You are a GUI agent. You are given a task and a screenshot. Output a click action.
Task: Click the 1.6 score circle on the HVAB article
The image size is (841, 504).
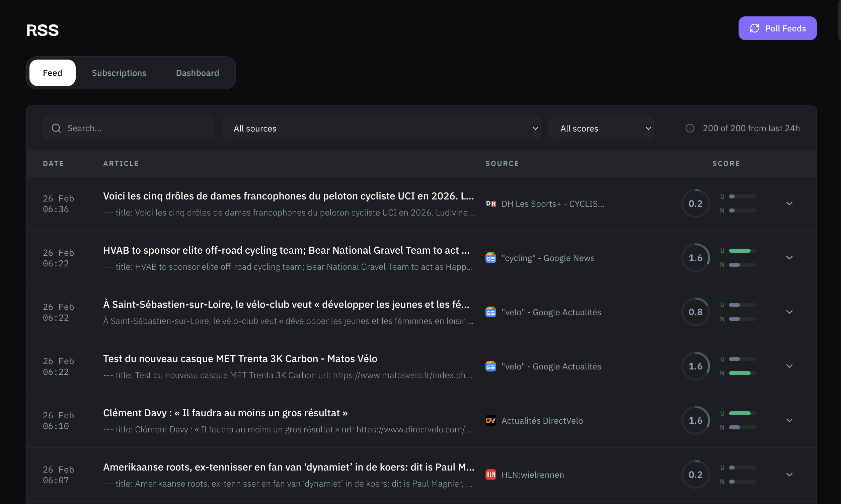(696, 257)
